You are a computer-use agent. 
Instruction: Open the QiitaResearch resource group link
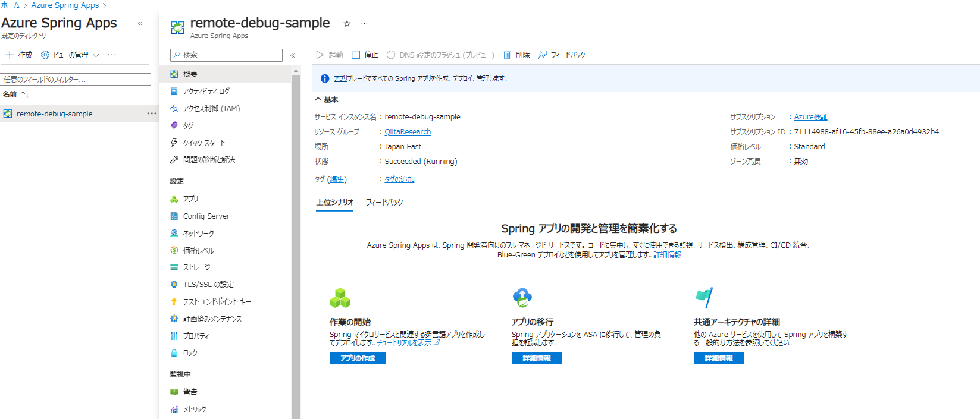tap(408, 132)
